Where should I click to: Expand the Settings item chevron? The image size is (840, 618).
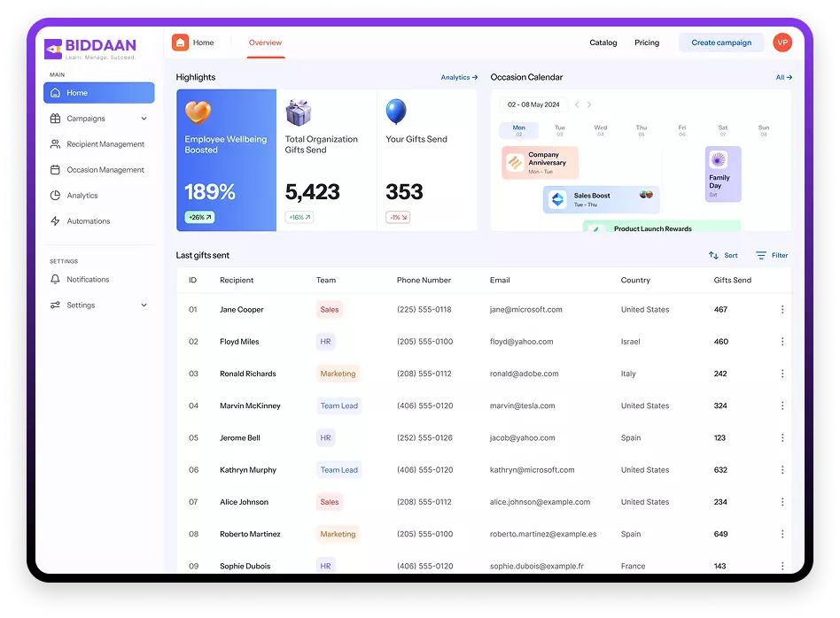(x=144, y=305)
